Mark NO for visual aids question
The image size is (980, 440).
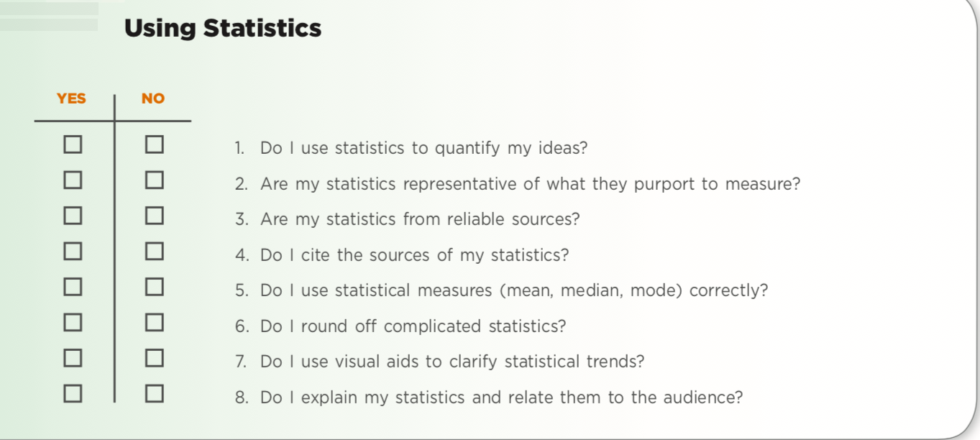[x=154, y=357]
